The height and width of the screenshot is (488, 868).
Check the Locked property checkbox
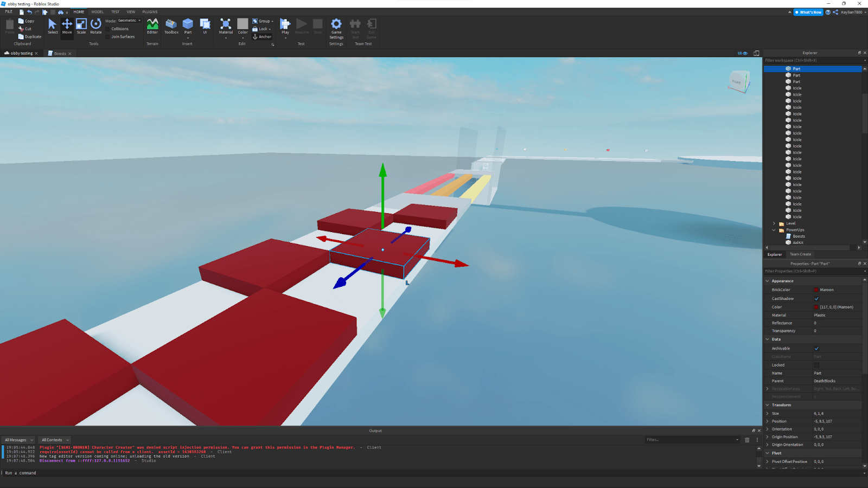pos(817,364)
